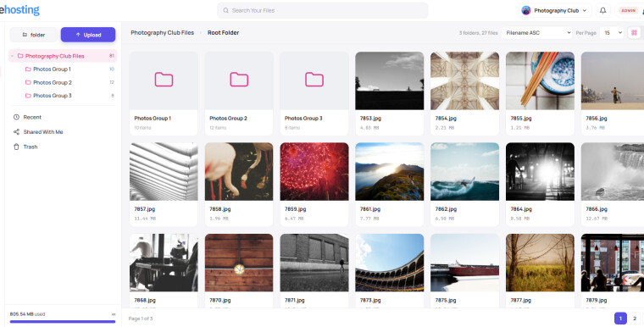Click the 7870.jpg filename text

[x=220, y=300]
